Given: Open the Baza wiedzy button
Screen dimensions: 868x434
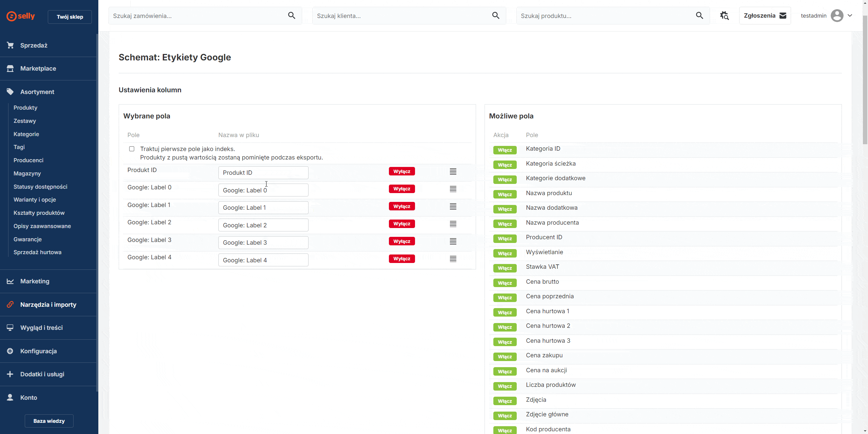Looking at the screenshot, I should point(49,421).
